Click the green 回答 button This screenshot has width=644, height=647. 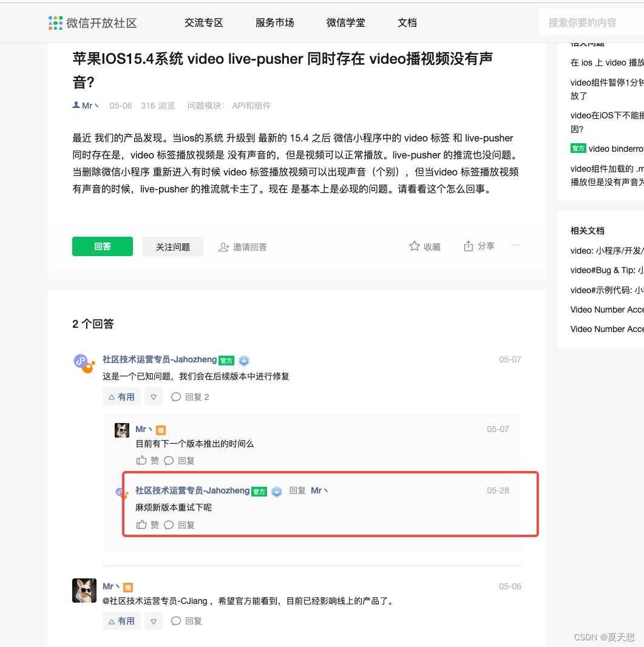point(103,246)
